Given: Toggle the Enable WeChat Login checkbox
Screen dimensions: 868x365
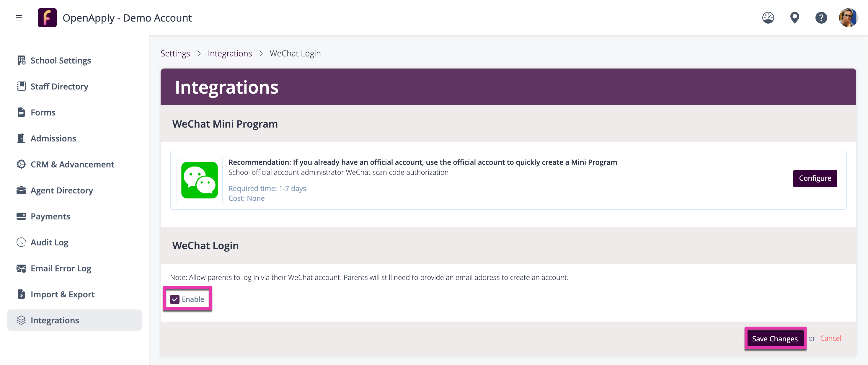Looking at the screenshot, I should coord(174,299).
